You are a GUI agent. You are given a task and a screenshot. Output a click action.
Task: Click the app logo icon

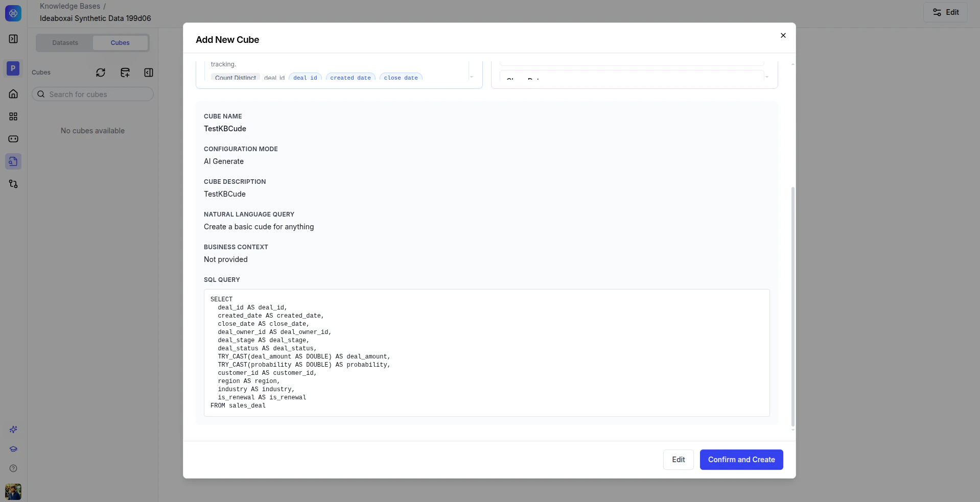pos(13,13)
